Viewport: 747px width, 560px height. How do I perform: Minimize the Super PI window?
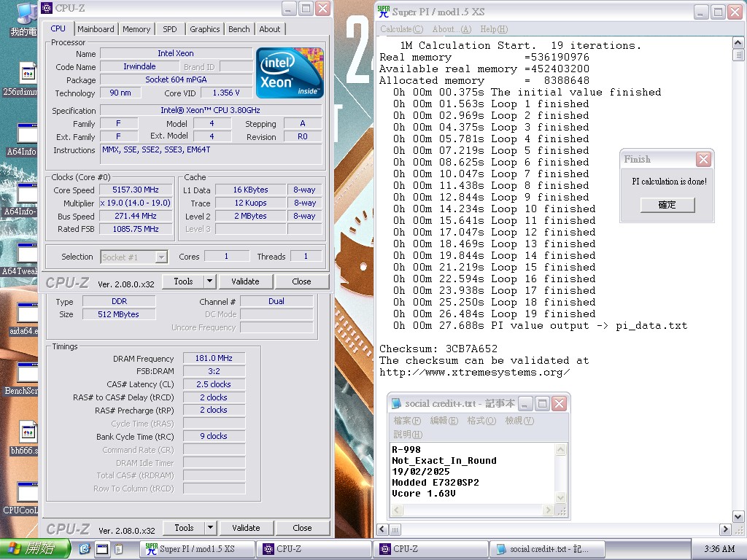pyautogui.click(x=701, y=12)
